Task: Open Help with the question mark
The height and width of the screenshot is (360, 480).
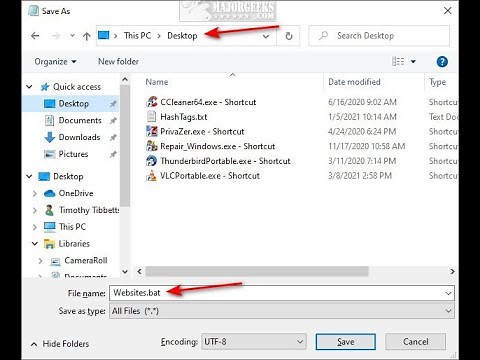Action: point(442,62)
